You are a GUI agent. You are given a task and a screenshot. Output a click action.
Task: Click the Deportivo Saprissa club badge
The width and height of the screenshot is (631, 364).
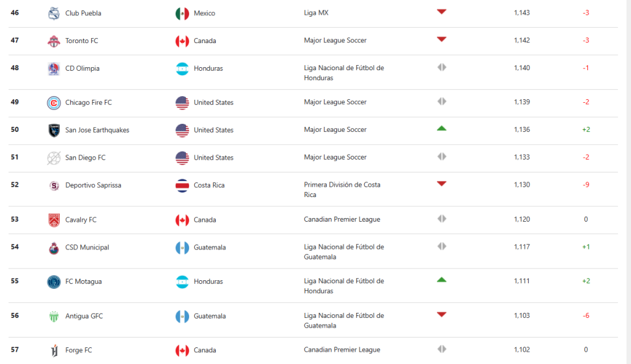coord(54,185)
